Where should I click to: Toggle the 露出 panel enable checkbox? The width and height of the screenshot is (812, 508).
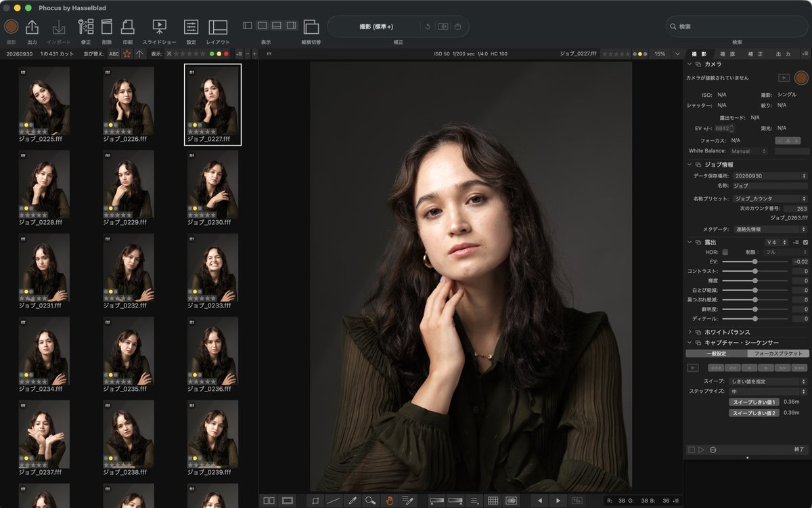point(805,242)
